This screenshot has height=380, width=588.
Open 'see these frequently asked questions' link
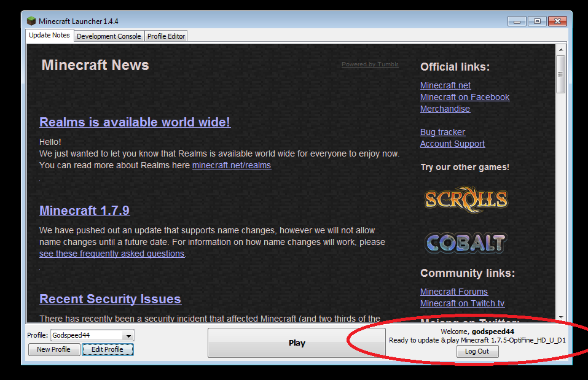pos(112,254)
